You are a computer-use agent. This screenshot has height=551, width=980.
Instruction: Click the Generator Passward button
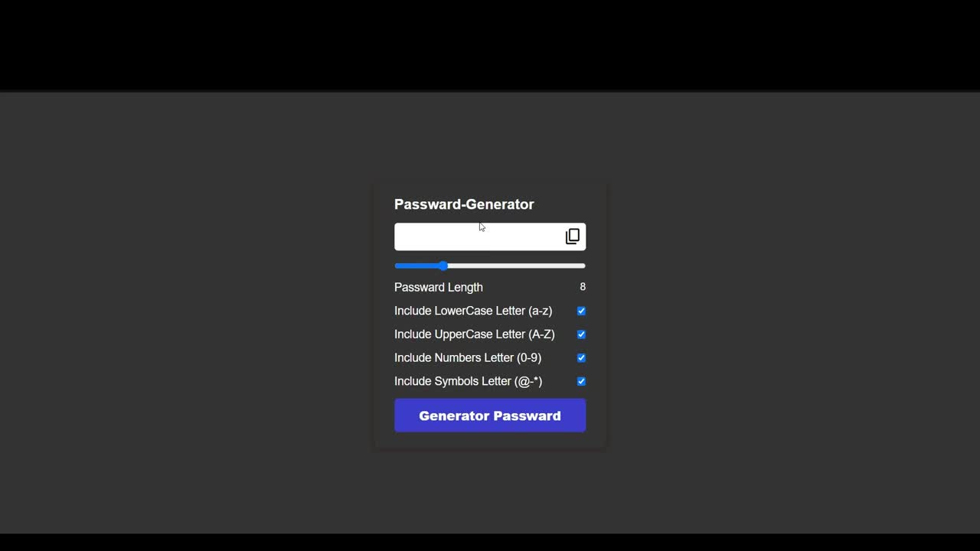490,416
